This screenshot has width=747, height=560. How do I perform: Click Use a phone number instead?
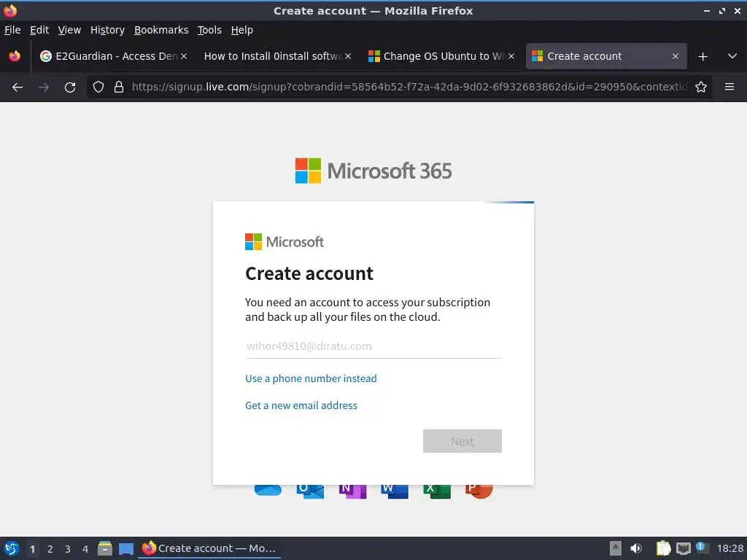pyautogui.click(x=311, y=378)
